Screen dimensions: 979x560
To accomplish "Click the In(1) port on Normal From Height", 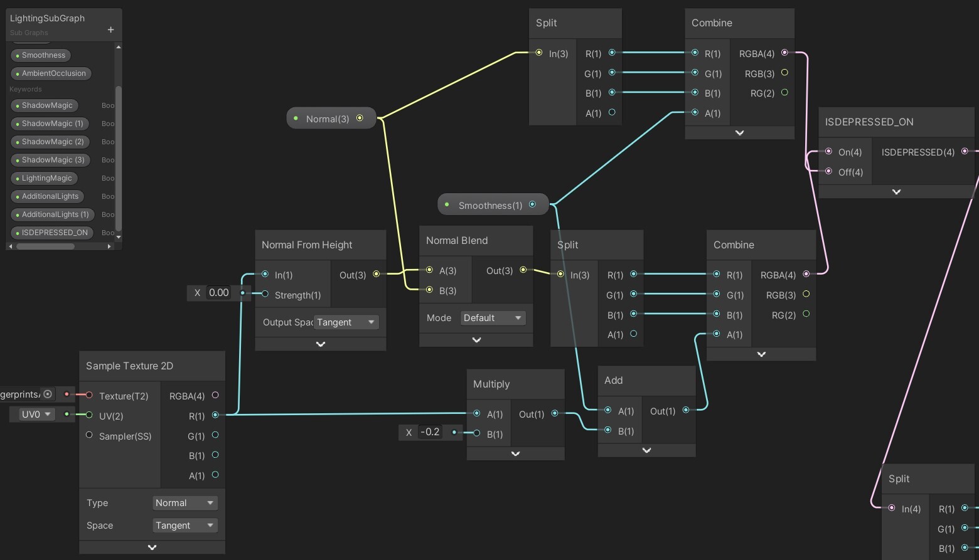I will coord(265,274).
